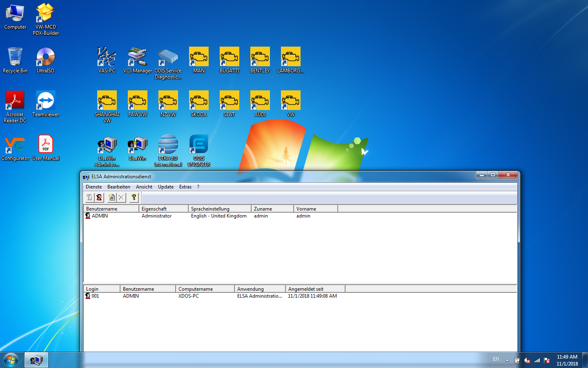Sort by Eigenschaft column header
The image size is (588, 368).
(163, 209)
